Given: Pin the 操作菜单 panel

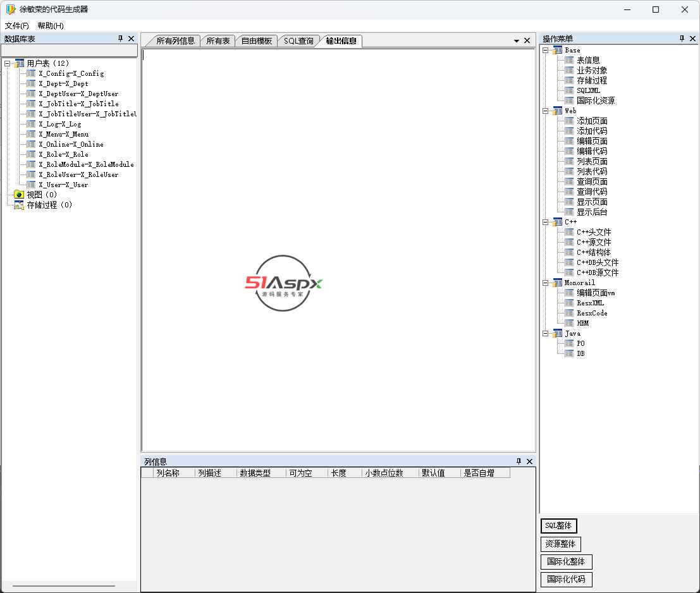Looking at the screenshot, I should (682, 39).
